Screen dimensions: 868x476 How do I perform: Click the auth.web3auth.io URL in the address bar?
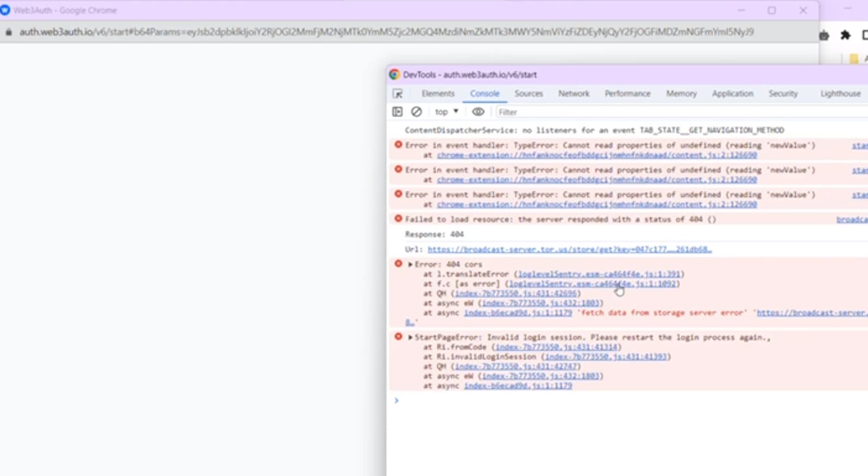(386, 32)
